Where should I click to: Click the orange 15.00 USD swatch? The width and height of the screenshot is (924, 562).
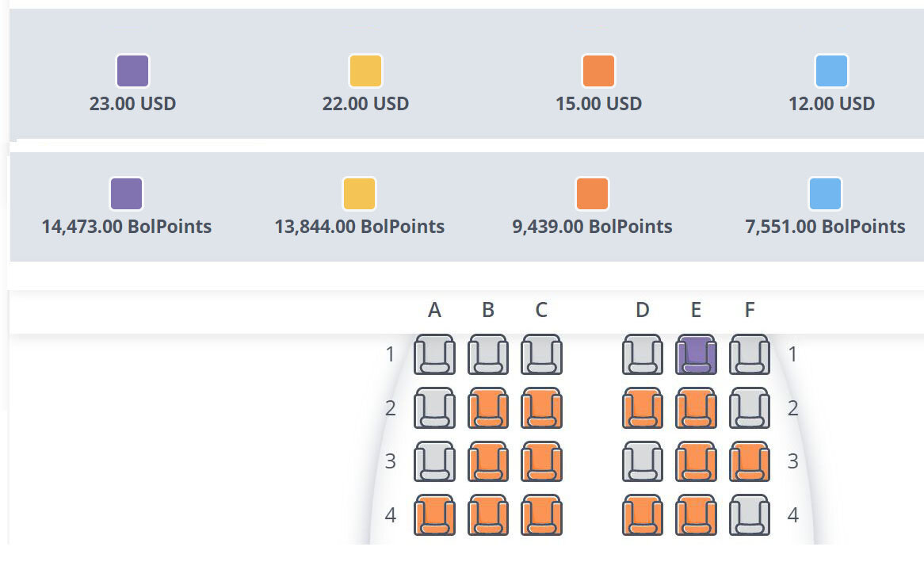[x=598, y=71]
